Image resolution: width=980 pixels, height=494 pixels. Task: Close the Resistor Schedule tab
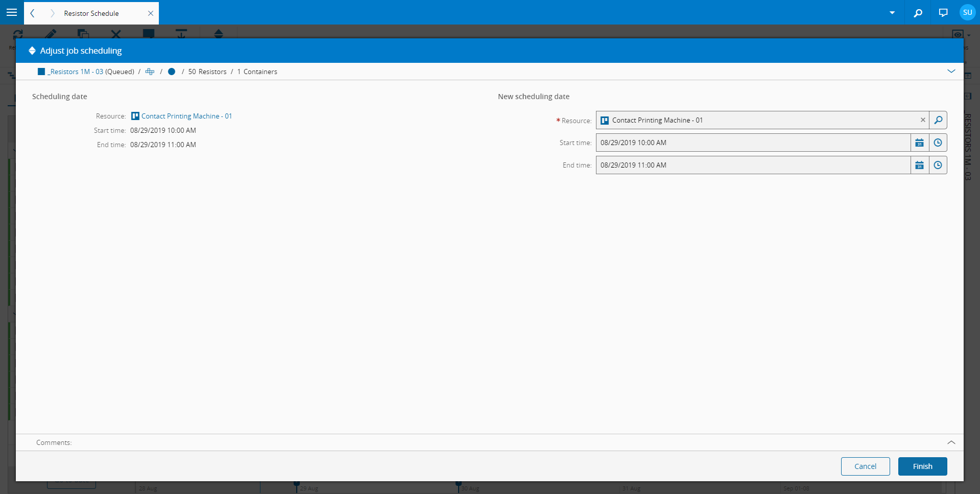[x=151, y=13]
